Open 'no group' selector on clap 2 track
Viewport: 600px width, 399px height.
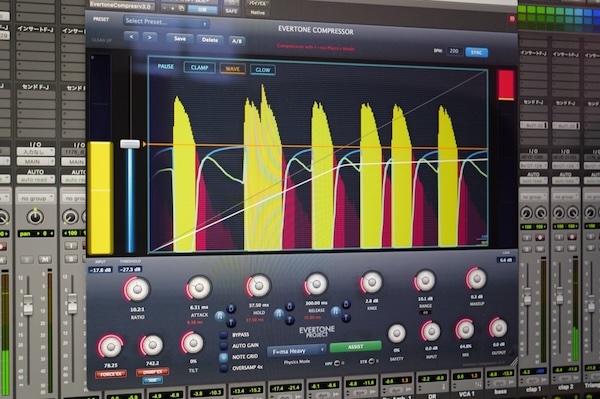(x=565, y=197)
